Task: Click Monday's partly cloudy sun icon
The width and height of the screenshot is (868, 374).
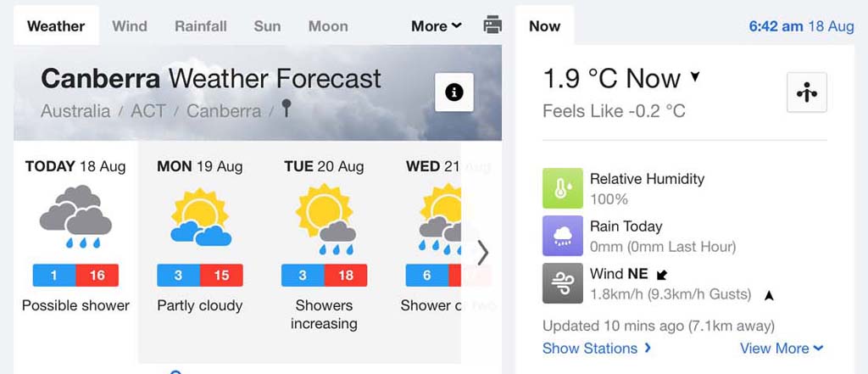Action: click(200, 216)
